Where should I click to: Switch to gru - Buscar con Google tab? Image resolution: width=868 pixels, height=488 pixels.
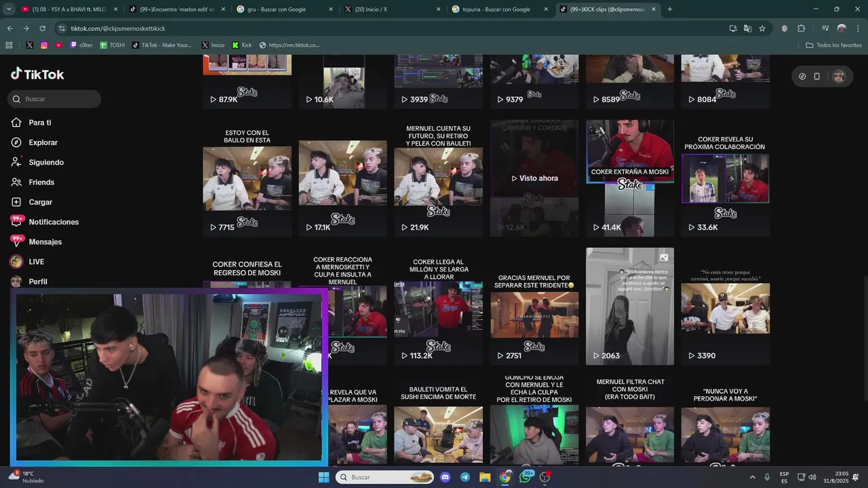285,9
